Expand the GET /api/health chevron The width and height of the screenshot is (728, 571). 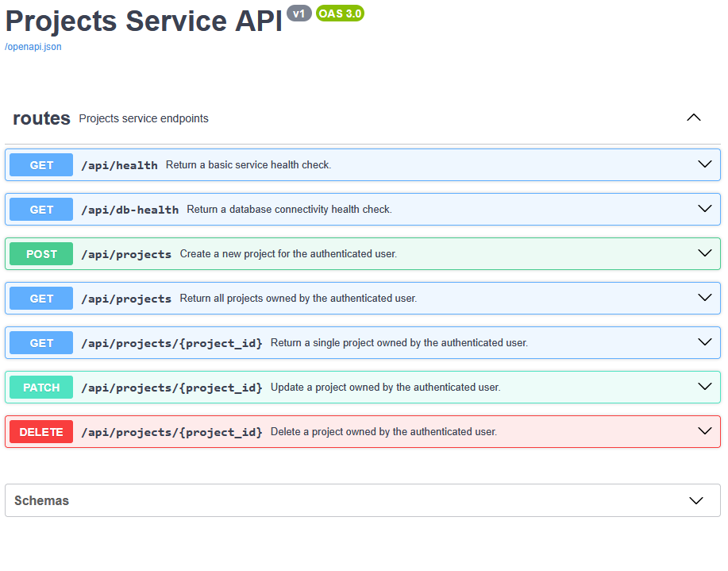click(705, 164)
